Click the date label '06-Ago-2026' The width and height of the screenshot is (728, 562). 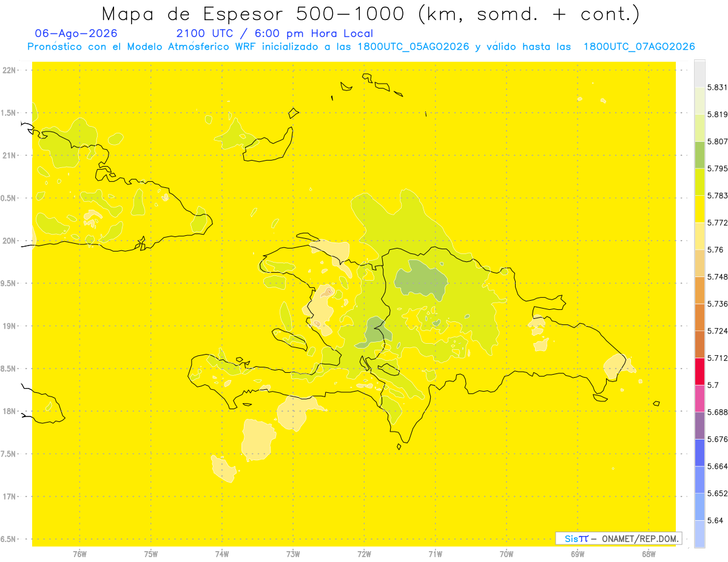[76, 34]
